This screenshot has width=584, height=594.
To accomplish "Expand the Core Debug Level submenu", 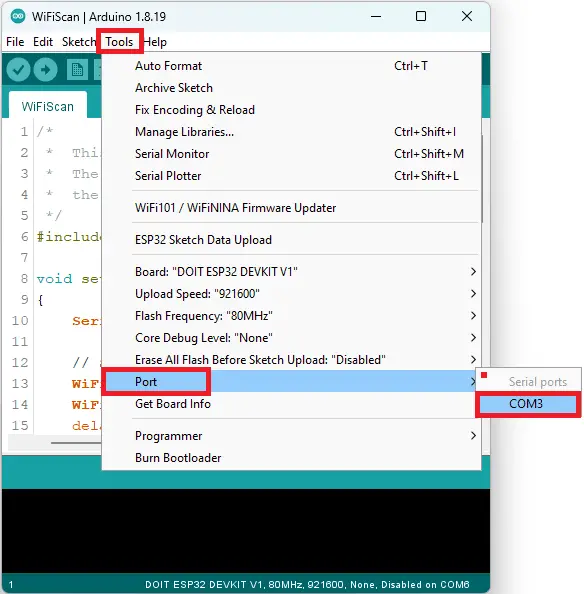I will pyautogui.click(x=290, y=338).
